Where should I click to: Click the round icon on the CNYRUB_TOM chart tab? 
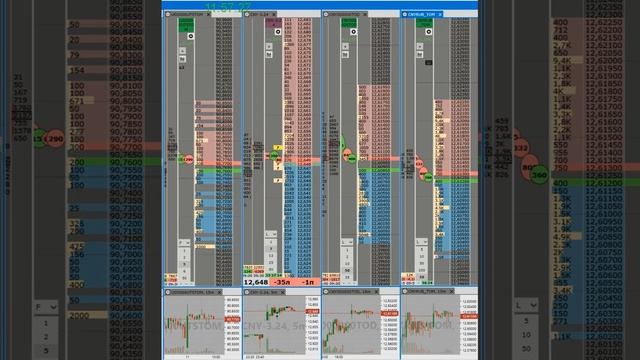point(405,291)
